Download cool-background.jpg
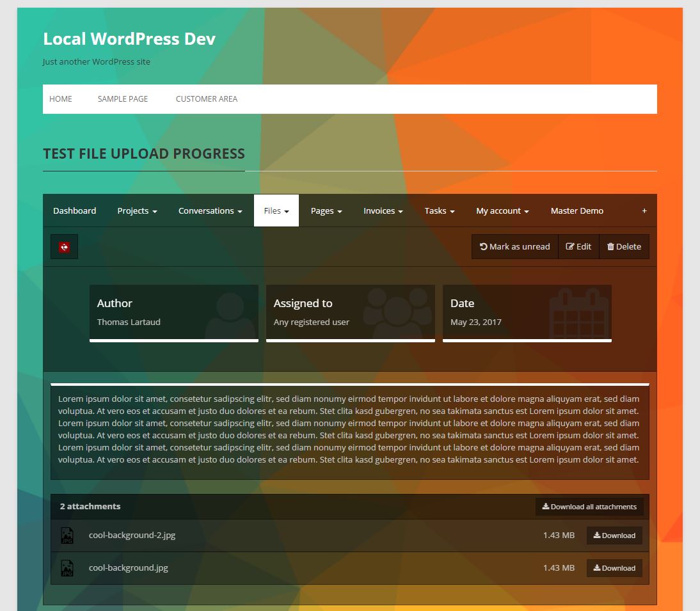This screenshot has height=611, width=700. 614,568
